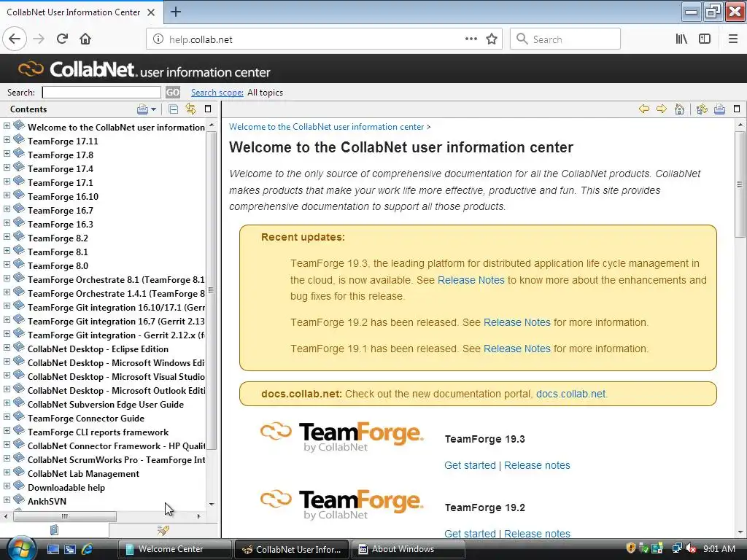Image resolution: width=747 pixels, height=560 pixels.
Task: Bookmark this page with the star
Action: [492, 39]
